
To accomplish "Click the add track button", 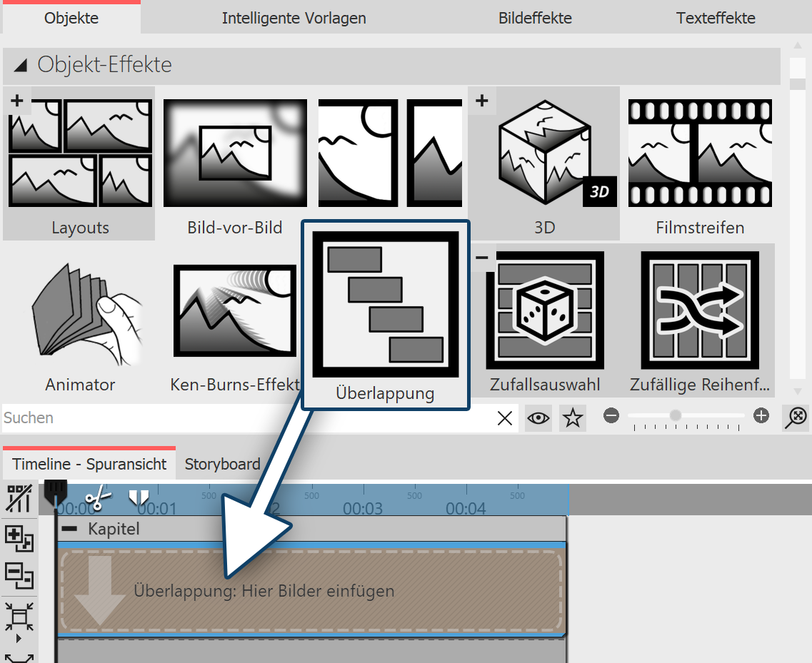I will pos(19,540).
